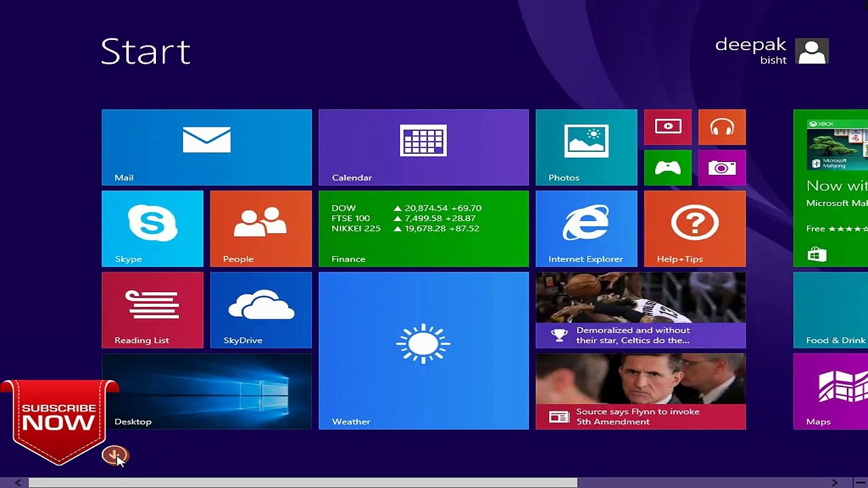Click the FTSE 100 index row
868x488 pixels.
click(x=403, y=218)
